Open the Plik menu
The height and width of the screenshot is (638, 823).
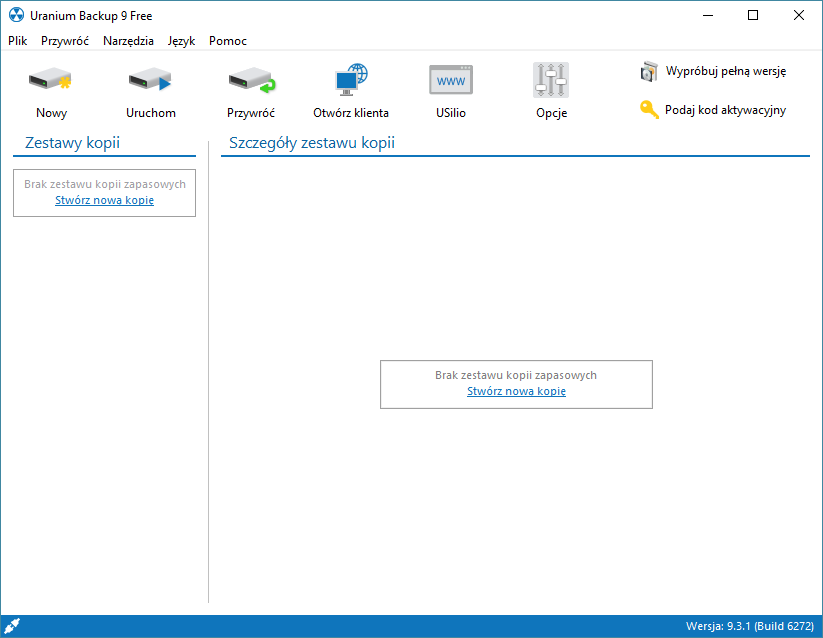pos(17,41)
